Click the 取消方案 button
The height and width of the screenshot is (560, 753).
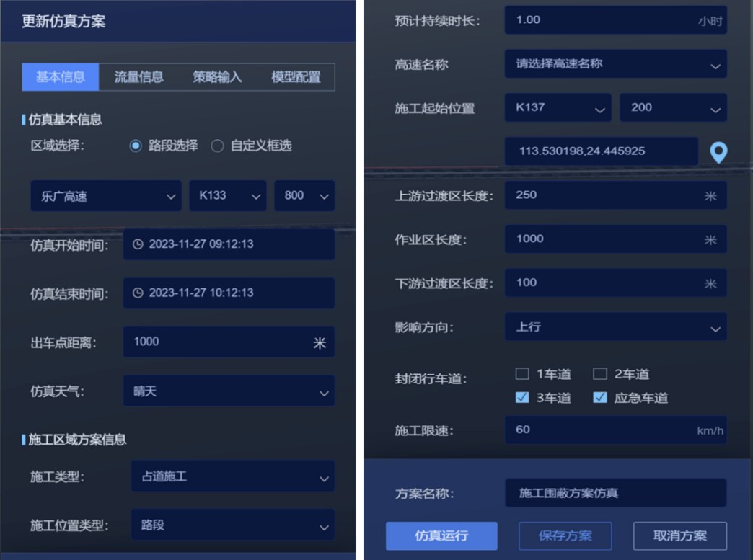click(680, 535)
